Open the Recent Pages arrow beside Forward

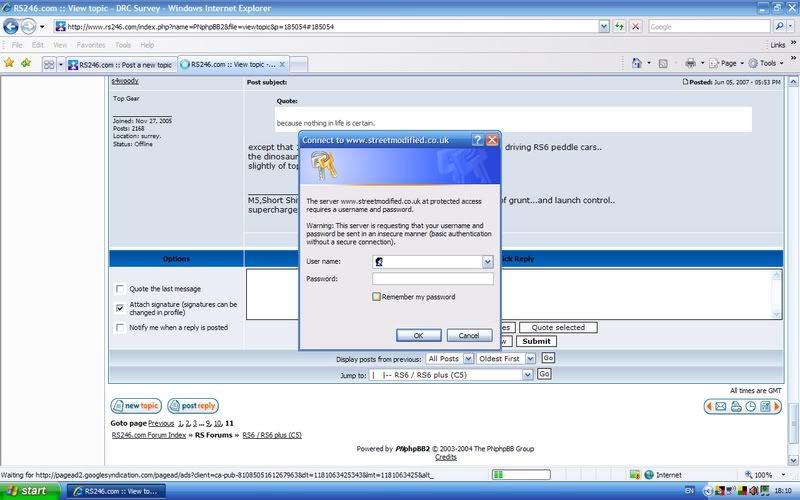coord(42,27)
